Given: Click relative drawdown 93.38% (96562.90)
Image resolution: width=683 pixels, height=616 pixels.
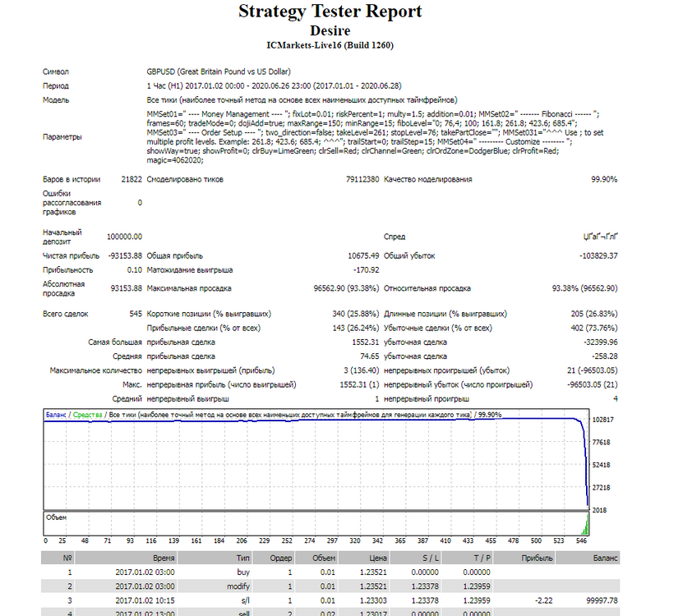Looking at the screenshot, I should [584, 288].
